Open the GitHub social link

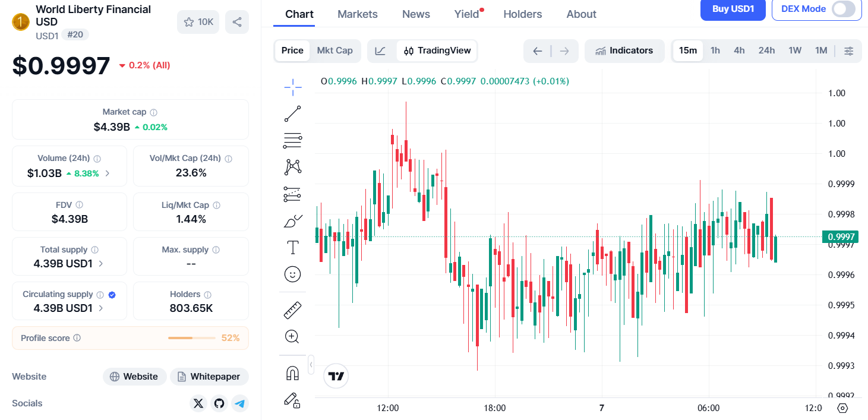(219, 403)
